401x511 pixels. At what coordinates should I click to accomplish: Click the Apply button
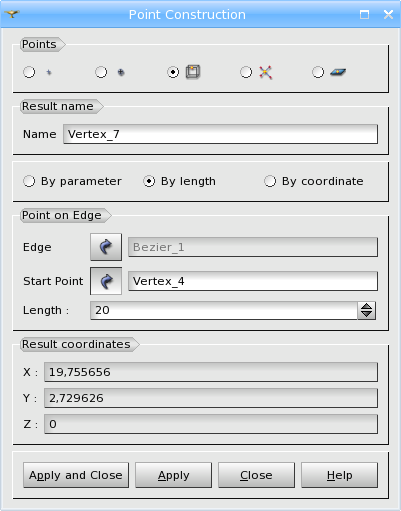point(173,475)
